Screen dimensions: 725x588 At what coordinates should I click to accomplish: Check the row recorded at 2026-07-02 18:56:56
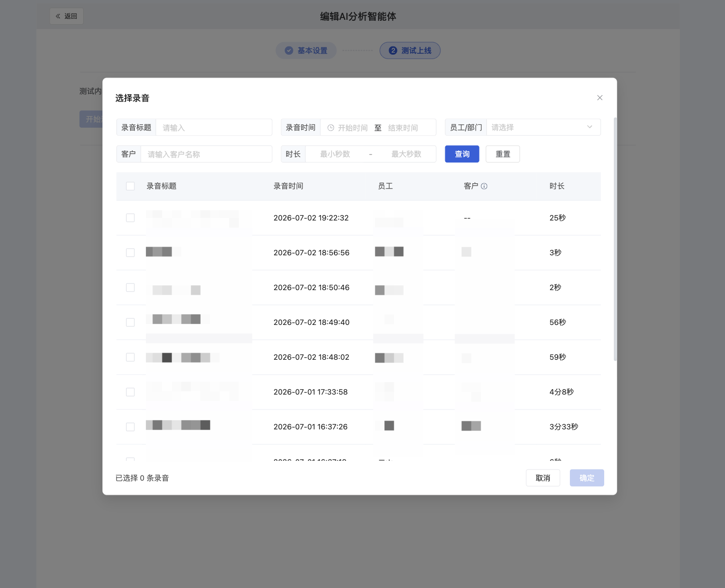(130, 253)
